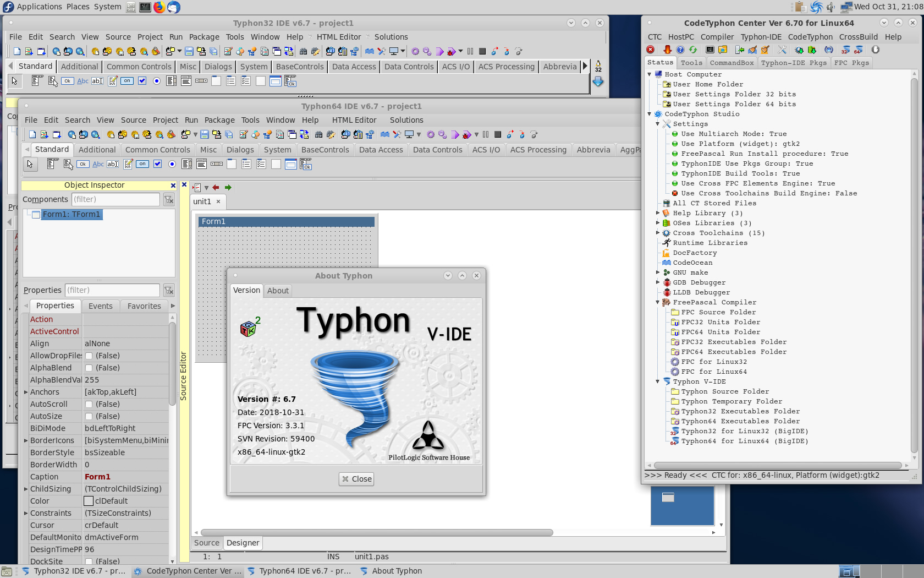Collapse the Host Computer tree node

pos(650,74)
